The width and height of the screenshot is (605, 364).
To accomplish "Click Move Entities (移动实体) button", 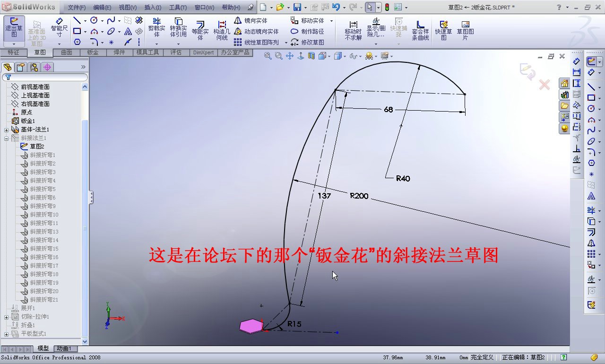I will 308,21.
